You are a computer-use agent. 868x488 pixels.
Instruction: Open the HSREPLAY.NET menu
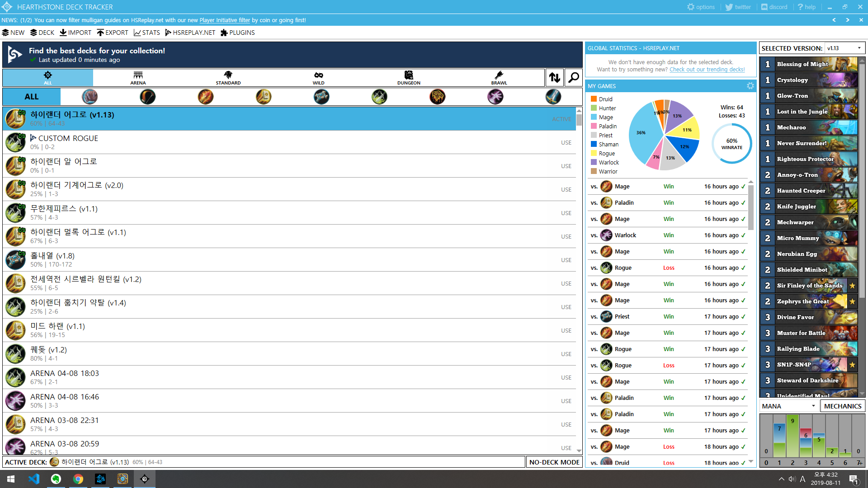click(190, 33)
